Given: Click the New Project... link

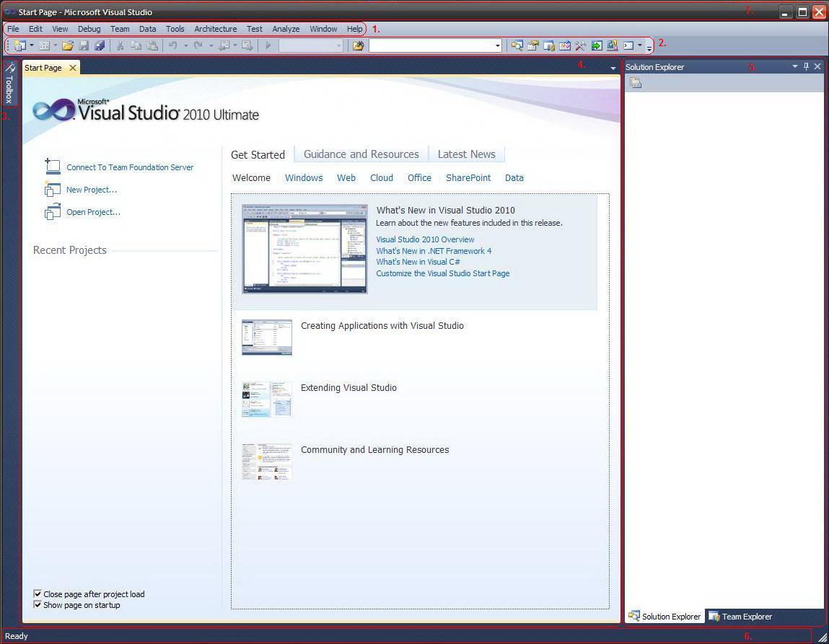Looking at the screenshot, I should 92,190.
